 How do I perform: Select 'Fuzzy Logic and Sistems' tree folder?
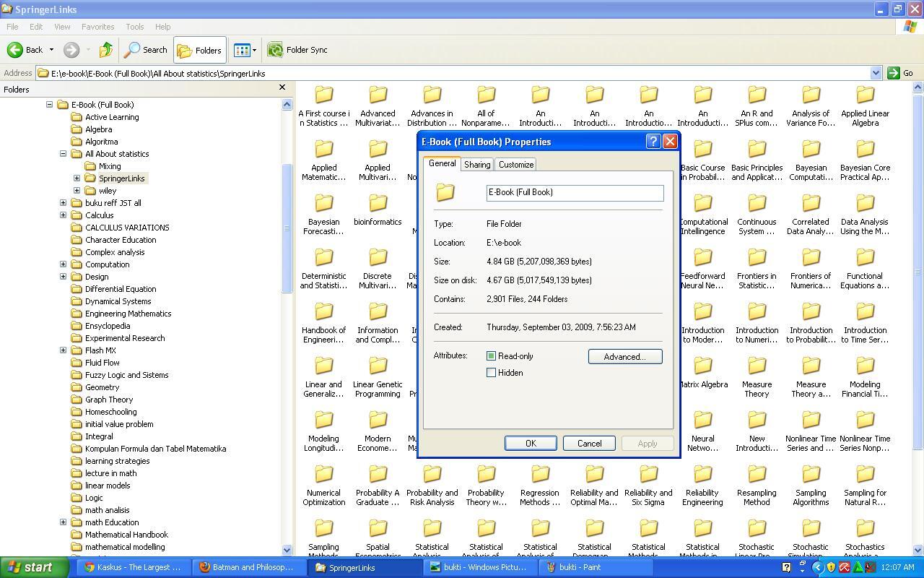tap(126, 375)
